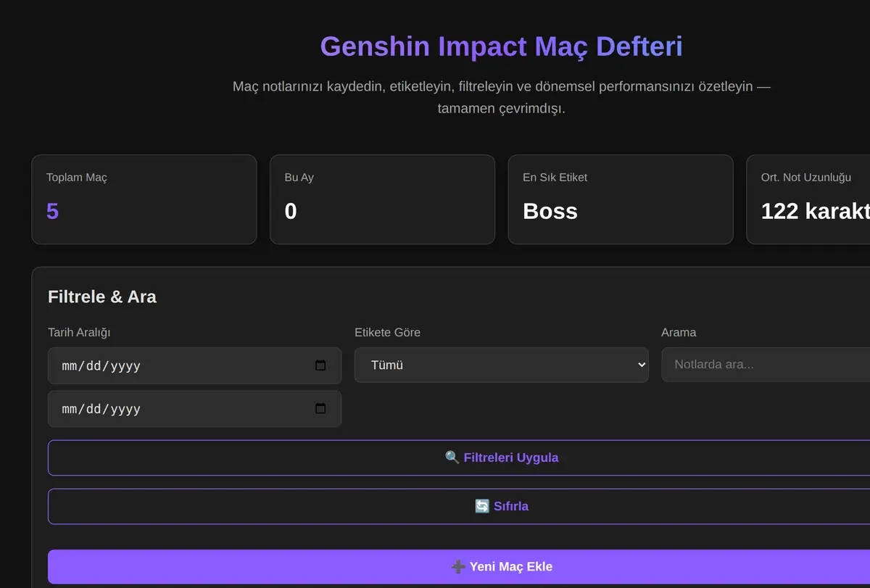
Task: Click the En Sık Etiket card label
Action: click(555, 178)
